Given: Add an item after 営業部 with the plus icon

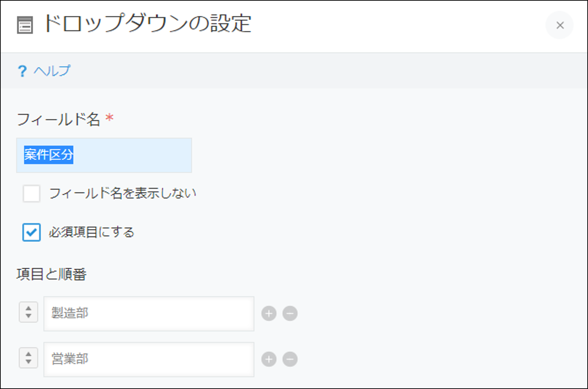Looking at the screenshot, I should click(269, 359).
